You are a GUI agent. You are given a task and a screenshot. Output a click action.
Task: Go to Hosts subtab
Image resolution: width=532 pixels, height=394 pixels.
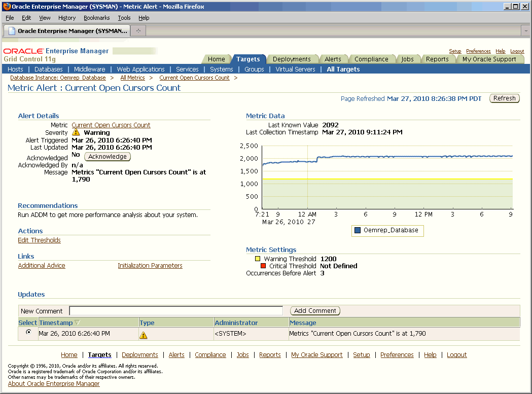pos(15,69)
